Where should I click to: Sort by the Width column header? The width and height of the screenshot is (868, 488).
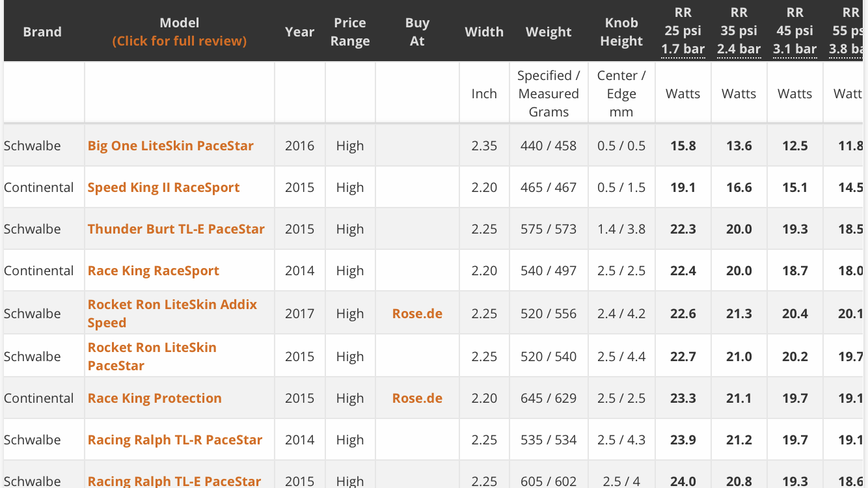pyautogui.click(x=484, y=32)
